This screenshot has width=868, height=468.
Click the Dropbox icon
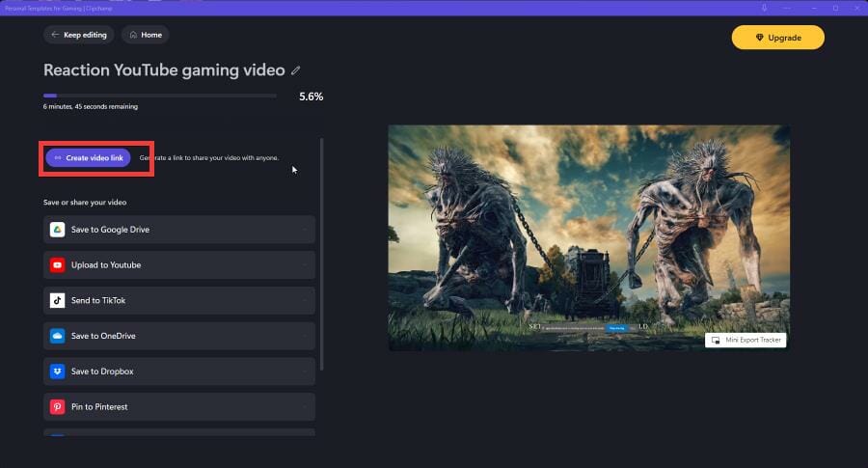point(58,372)
